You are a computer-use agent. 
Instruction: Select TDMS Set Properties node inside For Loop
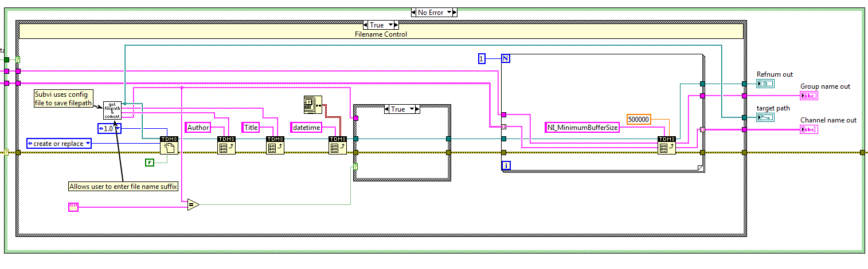(x=667, y=146)
